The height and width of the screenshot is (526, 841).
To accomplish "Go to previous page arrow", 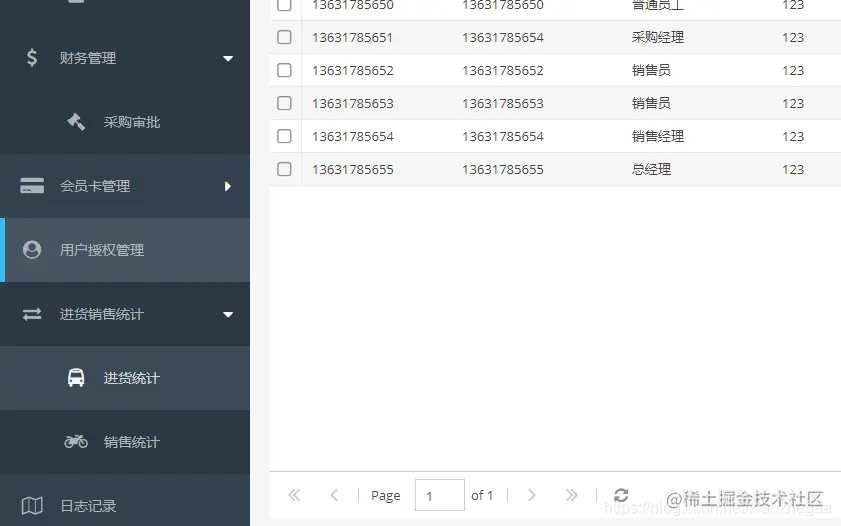I will [x=334, y=495].
